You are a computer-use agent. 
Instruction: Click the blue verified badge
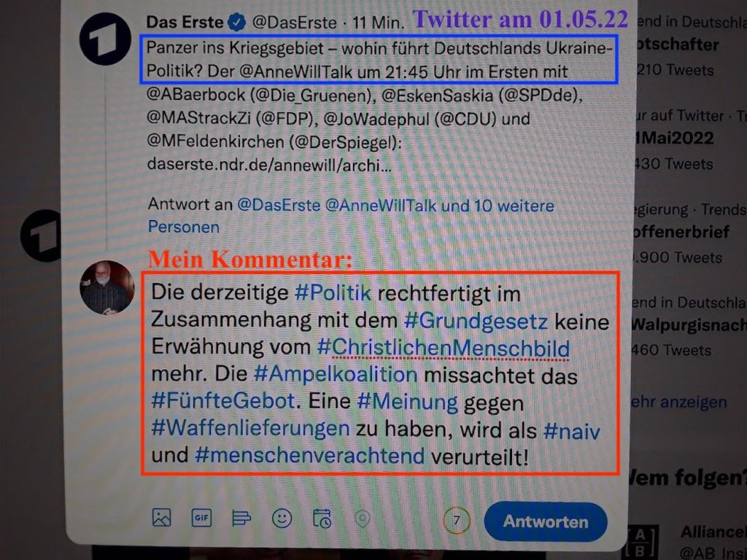[237, 22]
